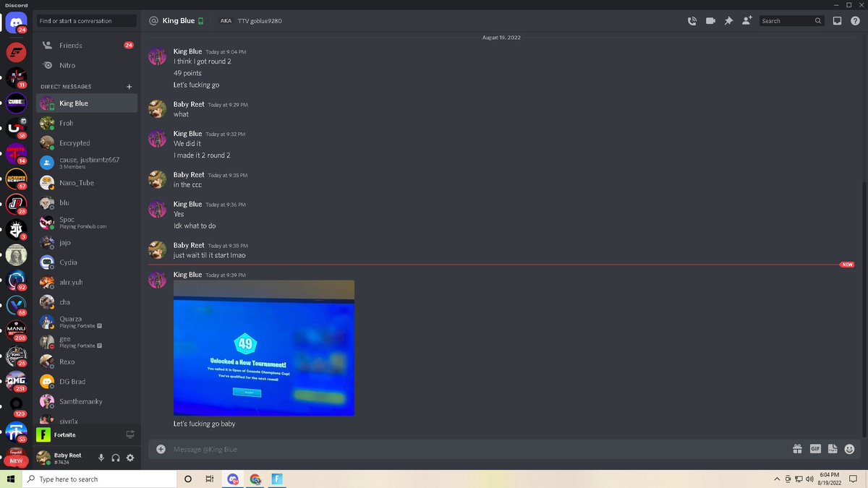
Task: Open DM with Cydia
Action: pyautogui.click(x=87, y=262)
